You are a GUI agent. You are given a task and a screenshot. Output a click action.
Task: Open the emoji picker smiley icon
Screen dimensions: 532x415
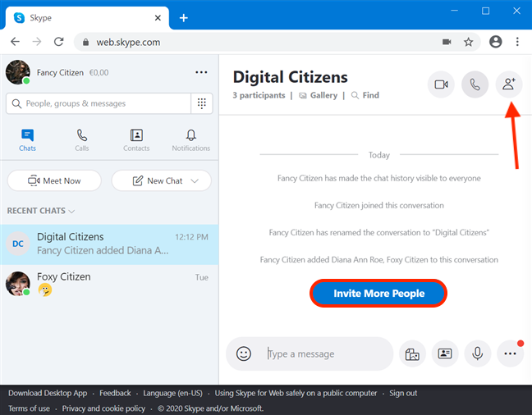[x=244, y=353]
